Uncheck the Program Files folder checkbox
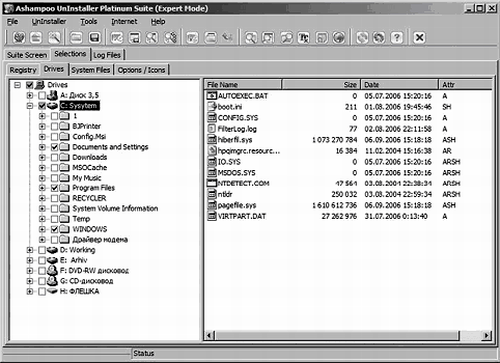500x363 pixels. (x=55, y=188)
